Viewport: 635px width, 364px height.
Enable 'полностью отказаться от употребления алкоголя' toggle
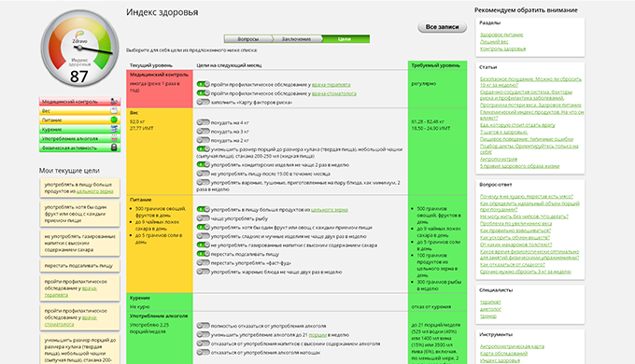point(203,326)
